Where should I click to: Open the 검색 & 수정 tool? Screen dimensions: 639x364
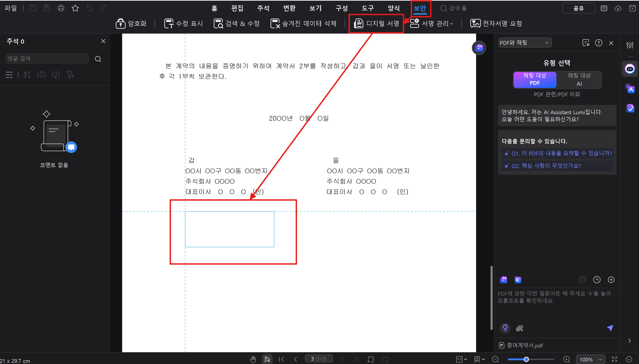(236, 24)
